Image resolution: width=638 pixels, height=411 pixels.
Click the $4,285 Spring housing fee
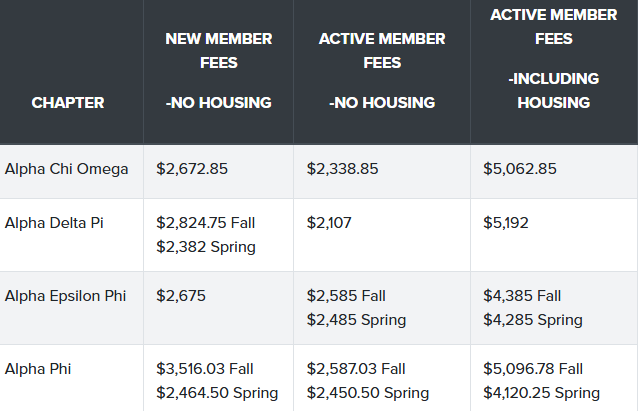coord(532,320)
